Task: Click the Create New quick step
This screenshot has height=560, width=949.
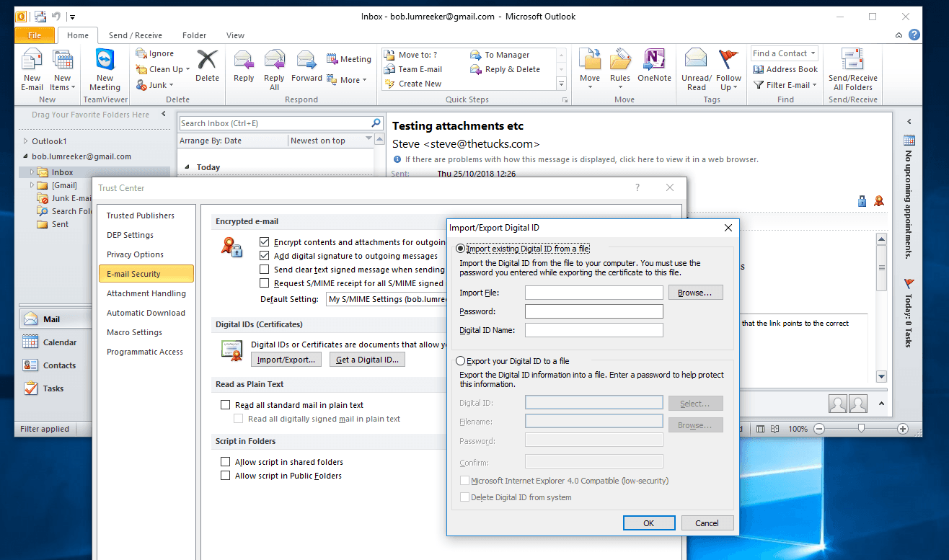Action: pyautogui.click(x=412, y=84)
